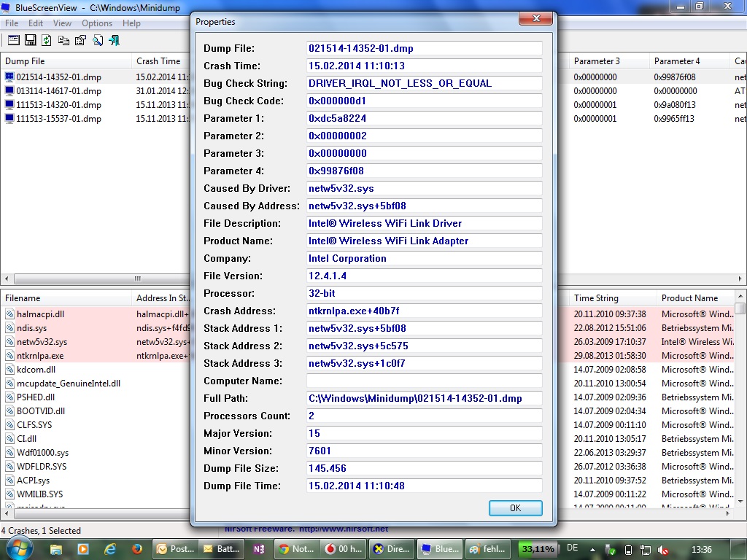Click the Refresh toolbar icon
747x560 pixels.
[46, 40]
